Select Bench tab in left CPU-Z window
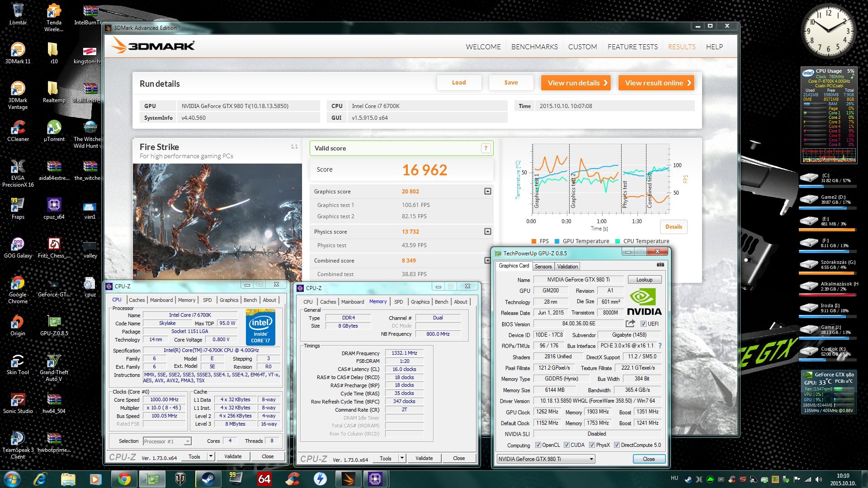 [250, 300]
